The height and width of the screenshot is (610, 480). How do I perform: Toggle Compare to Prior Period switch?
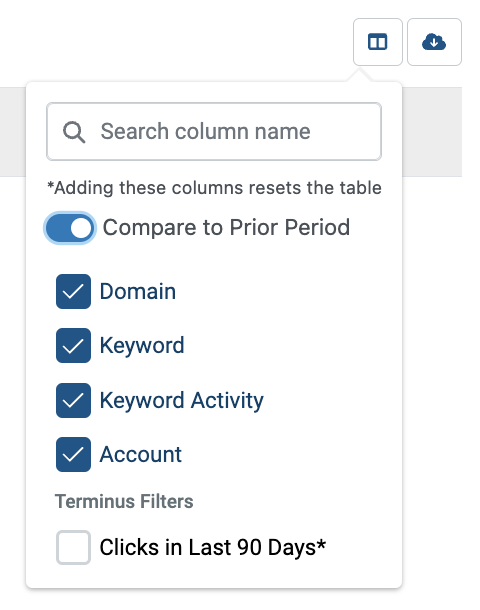(x=70, y=228)
